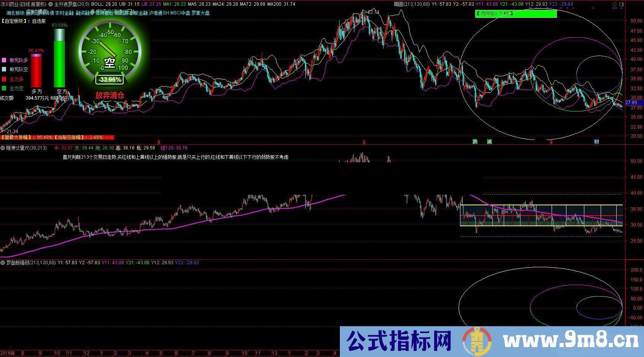The width and height of the screenshot is (644, 357).
Task: Click the 自选股 custom block label
Action: (x=39, y=21)
